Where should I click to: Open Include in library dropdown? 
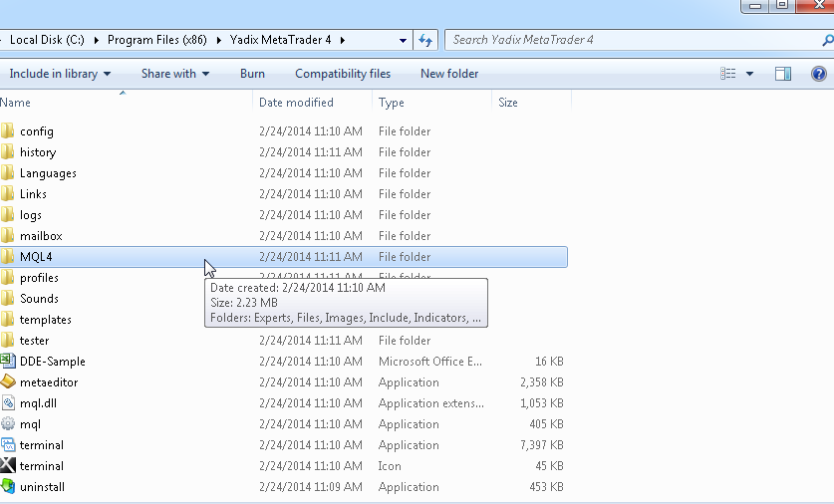click(60, 74)
